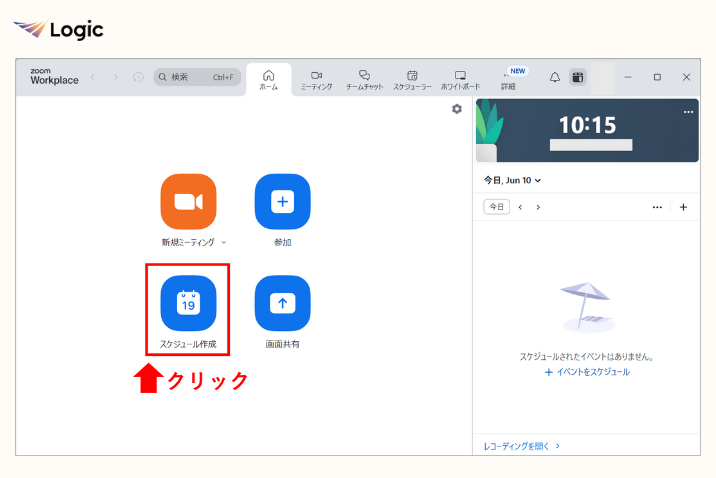
Task: Click the イベントをスケジュール link
Action: (587, 372)
